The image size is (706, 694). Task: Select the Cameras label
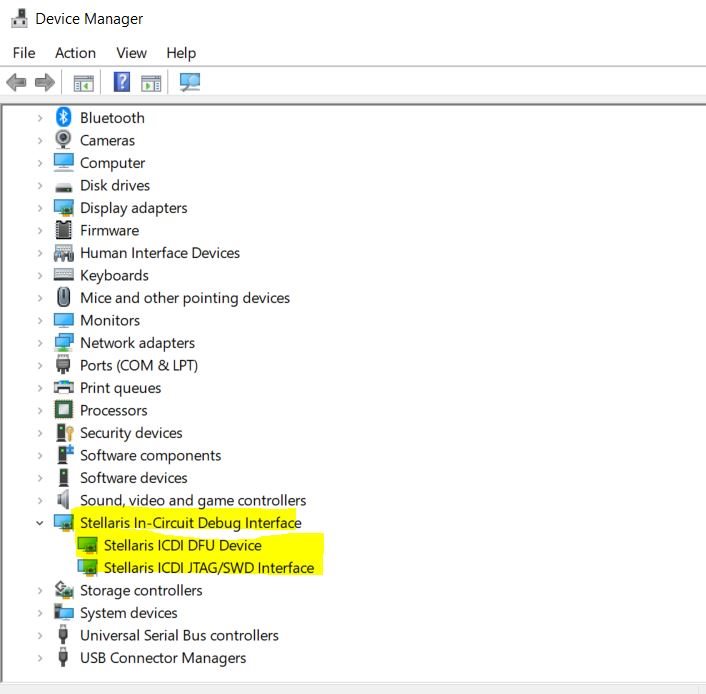point(107,141)
